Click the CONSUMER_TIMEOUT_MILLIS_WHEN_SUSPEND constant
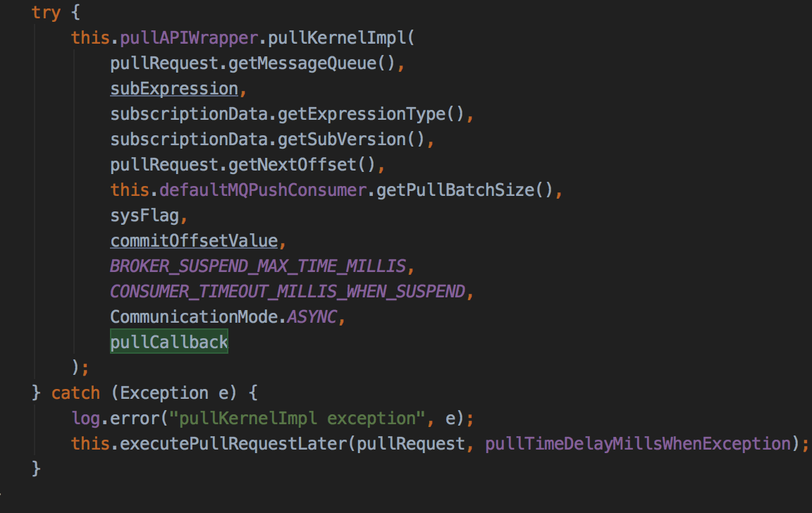The image size is (812, 513). pos(288,292)
